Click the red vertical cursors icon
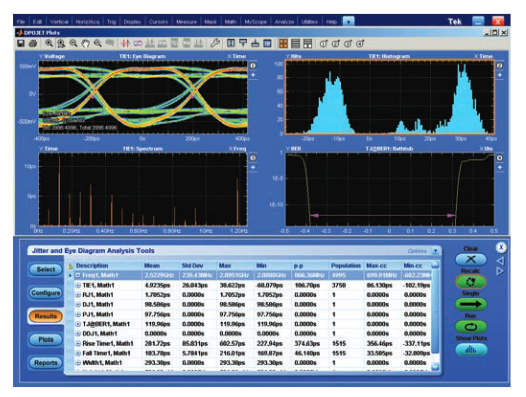Screen dimensions: 526x397 [125, 44]
